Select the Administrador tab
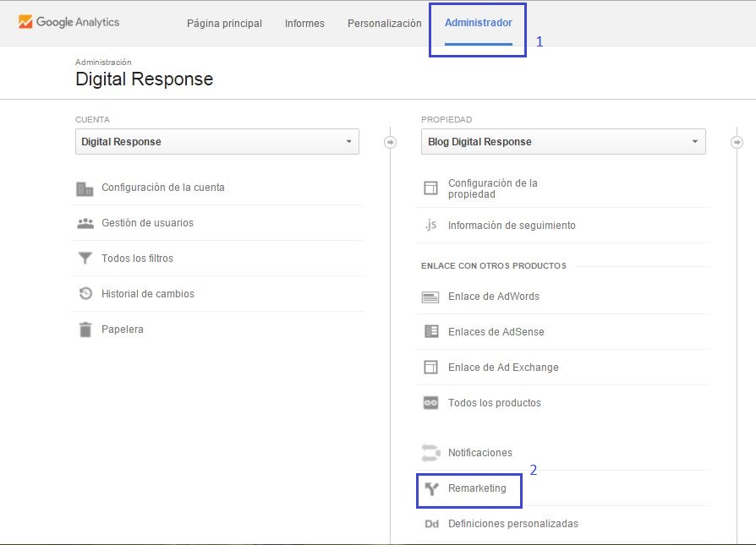756x545 pixels. (479, 23)
